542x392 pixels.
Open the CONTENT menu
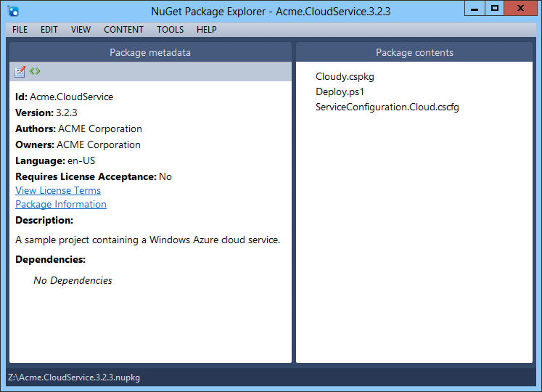[123, 30]
